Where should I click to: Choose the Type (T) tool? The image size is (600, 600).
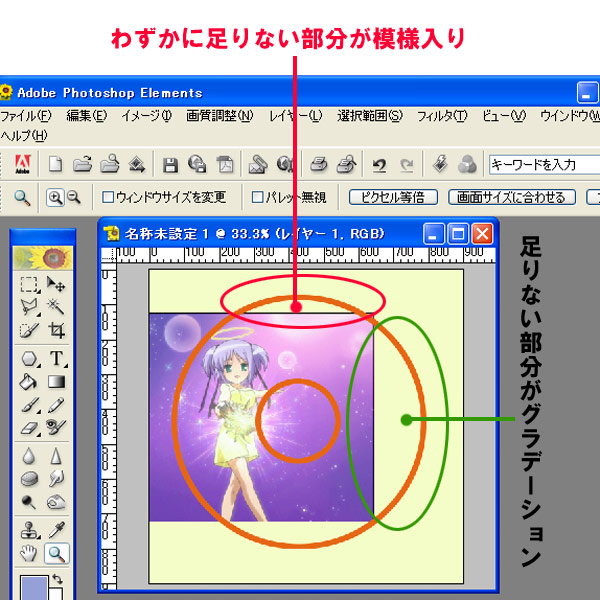click(56, 359)
